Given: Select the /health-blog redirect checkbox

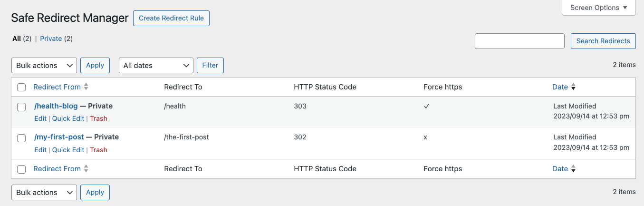Looking at the screenshot, I should (x=21, y=107).
